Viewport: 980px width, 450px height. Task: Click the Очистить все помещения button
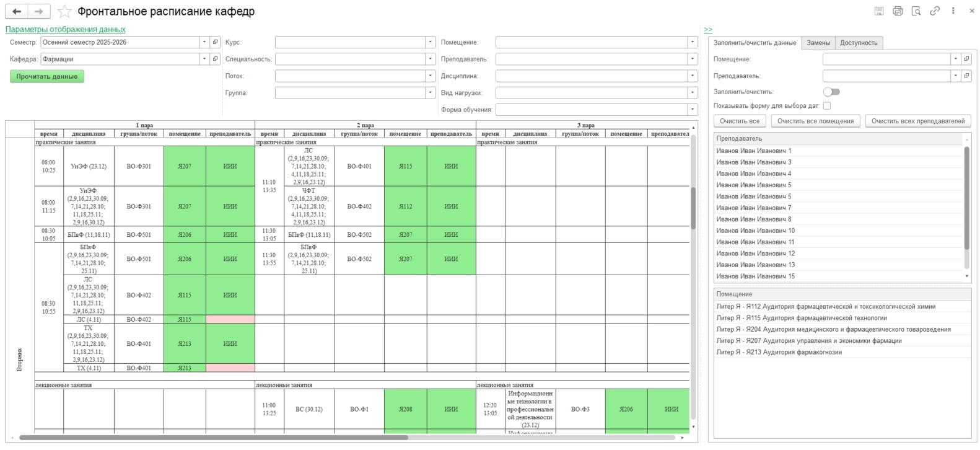point(815,121)
